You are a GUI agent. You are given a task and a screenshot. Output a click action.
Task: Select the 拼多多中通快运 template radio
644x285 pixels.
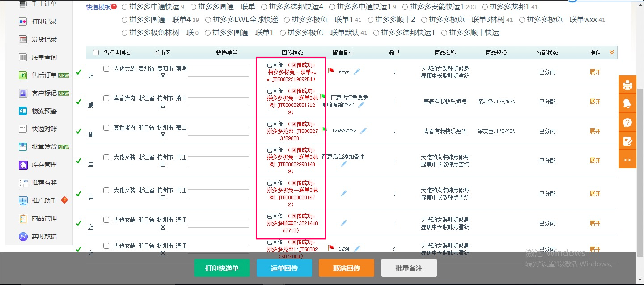(x=124, y=7)
